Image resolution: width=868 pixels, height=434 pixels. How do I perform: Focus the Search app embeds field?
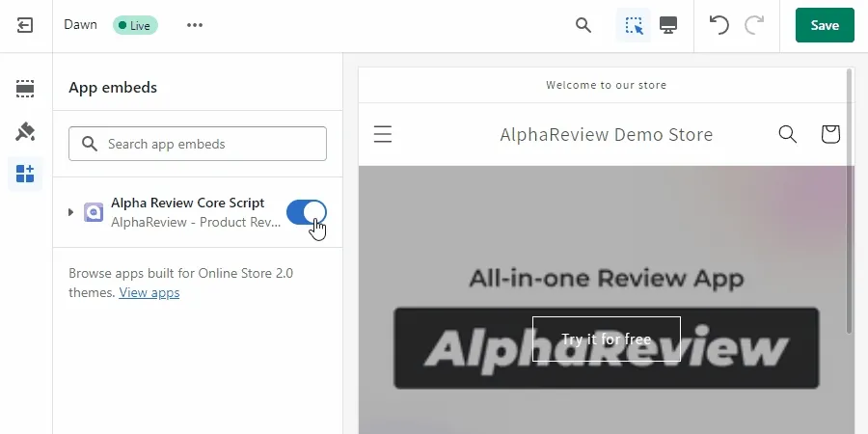click(x=198, y=144)
